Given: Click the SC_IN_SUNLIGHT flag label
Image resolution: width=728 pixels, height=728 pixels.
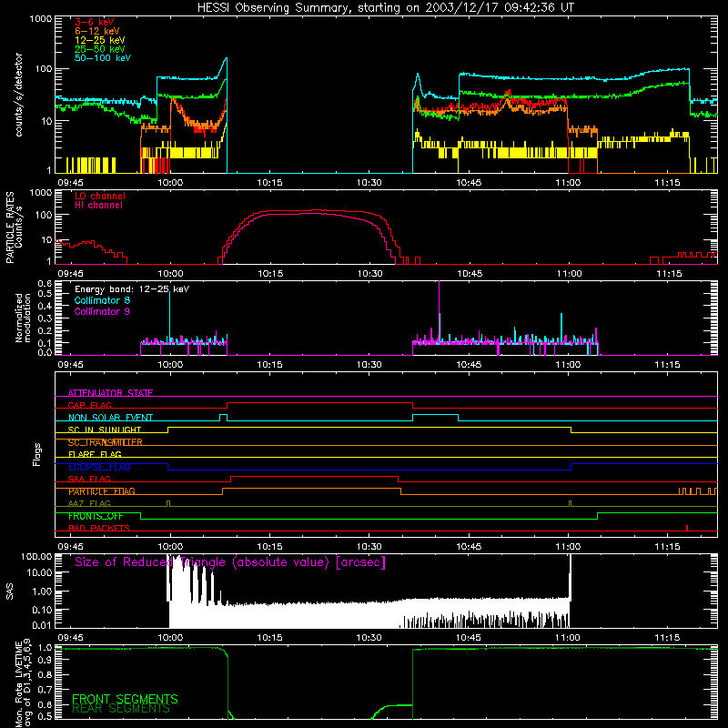Looking at the screenshot, I should 105,430.
